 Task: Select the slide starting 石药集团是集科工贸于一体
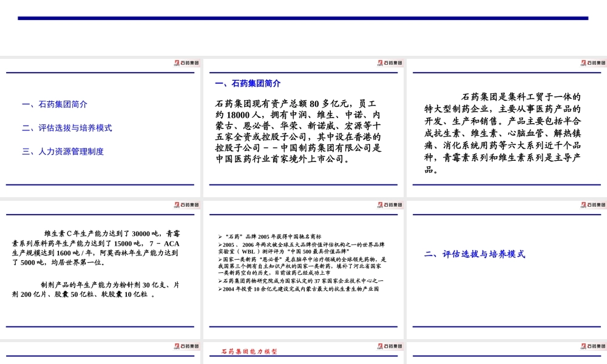[507, 128]
